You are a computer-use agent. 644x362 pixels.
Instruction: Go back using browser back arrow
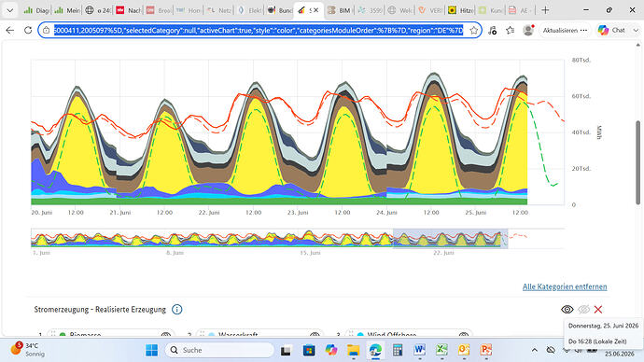[x=10, y=31]
